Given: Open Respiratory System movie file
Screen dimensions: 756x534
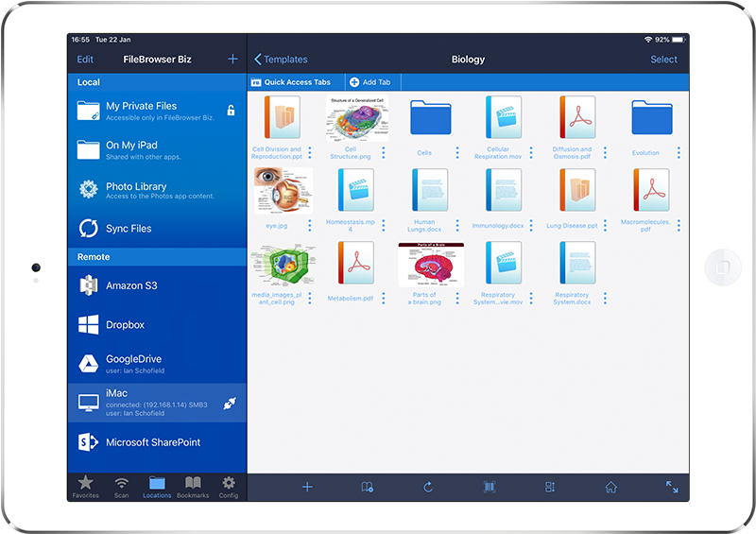Looking at the screenshot, I should [504, 263].
